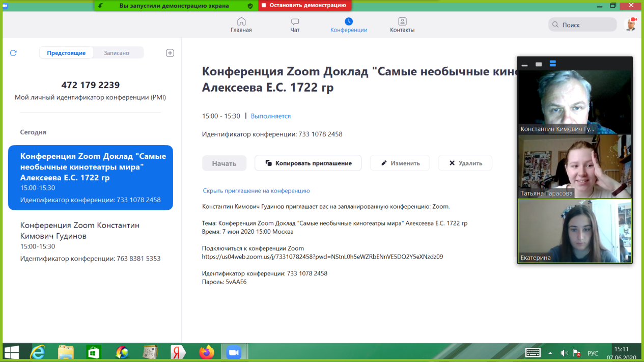Viewport: 644px width, 362px height.
Task: Minimize the floating video panel
Action: (524, 64)
